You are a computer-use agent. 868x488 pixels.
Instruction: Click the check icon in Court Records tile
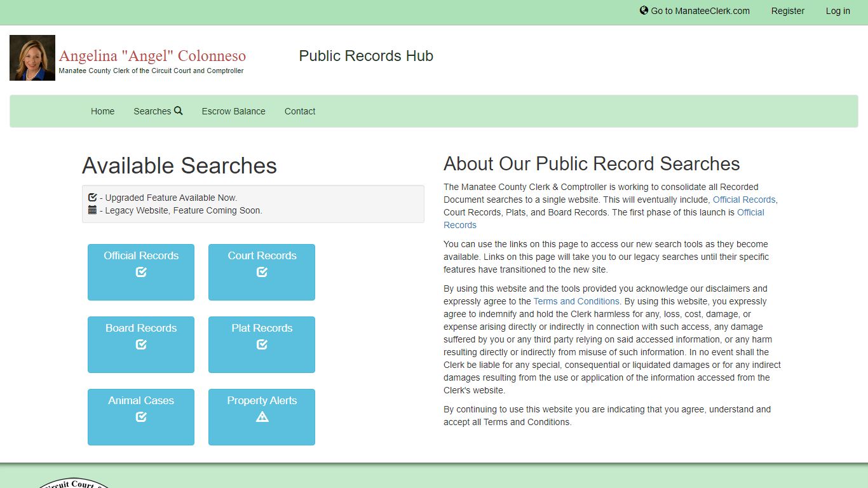pos(262,272)
